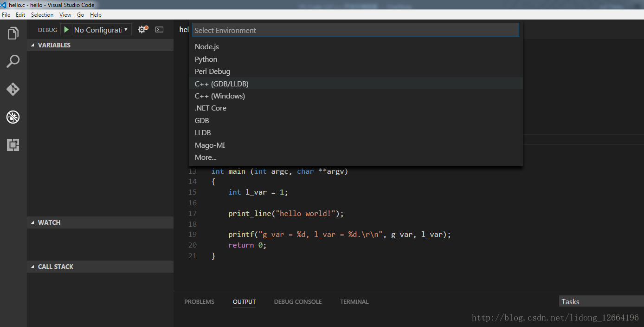
Task: Open the Search view icon
Action: [13, 61]
